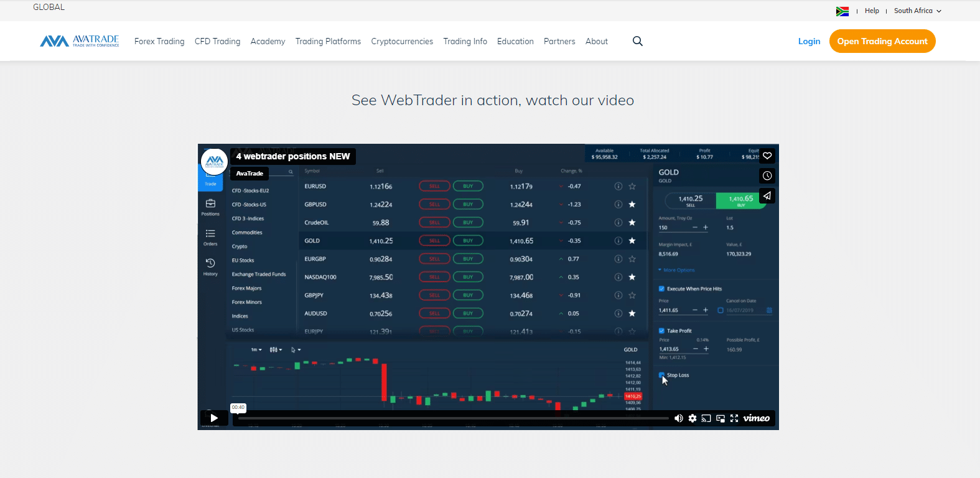Click the GLOBAL text in top bar
The image size is (980, 478).
49,7
